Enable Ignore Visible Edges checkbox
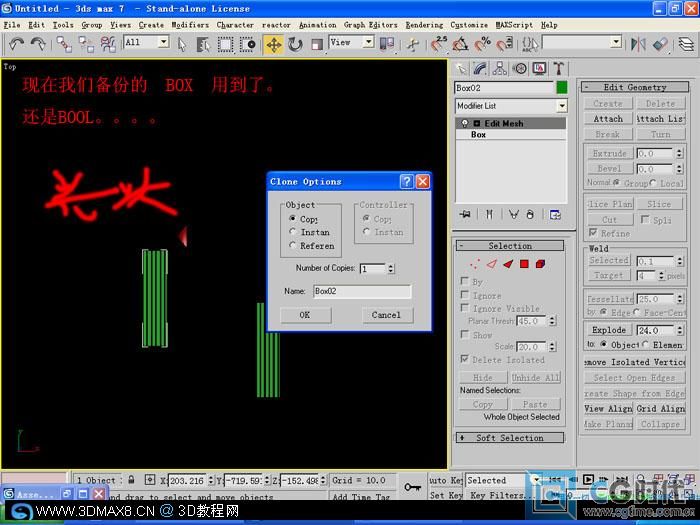The image size is (700, 525). coord(465,308)
